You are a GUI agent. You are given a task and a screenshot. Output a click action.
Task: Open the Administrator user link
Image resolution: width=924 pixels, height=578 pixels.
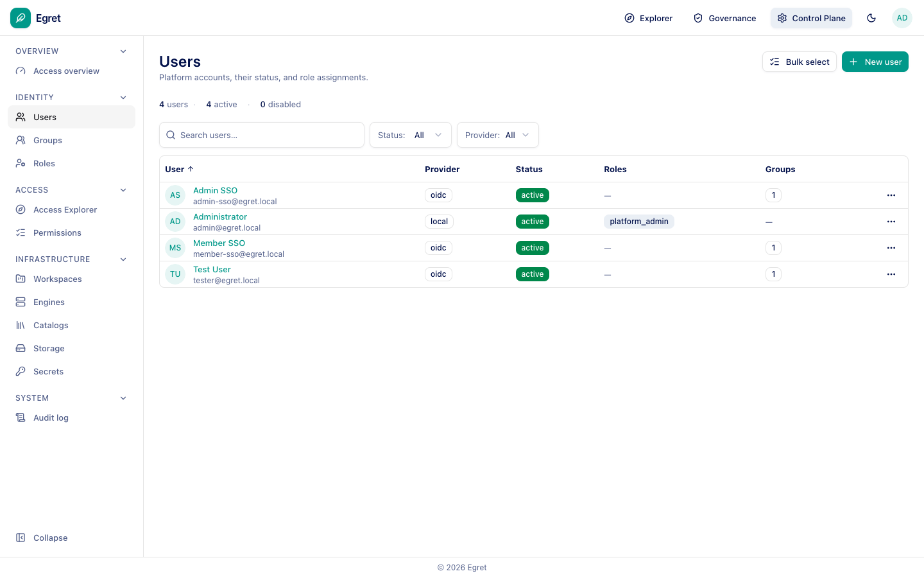tap(220, 216)
